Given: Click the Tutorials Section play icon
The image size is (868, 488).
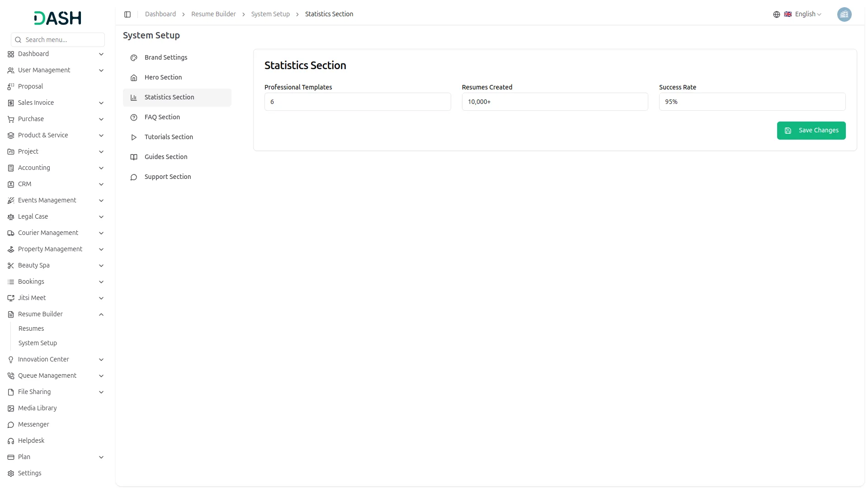Looking at the screenshot, I should pos(134,137).
